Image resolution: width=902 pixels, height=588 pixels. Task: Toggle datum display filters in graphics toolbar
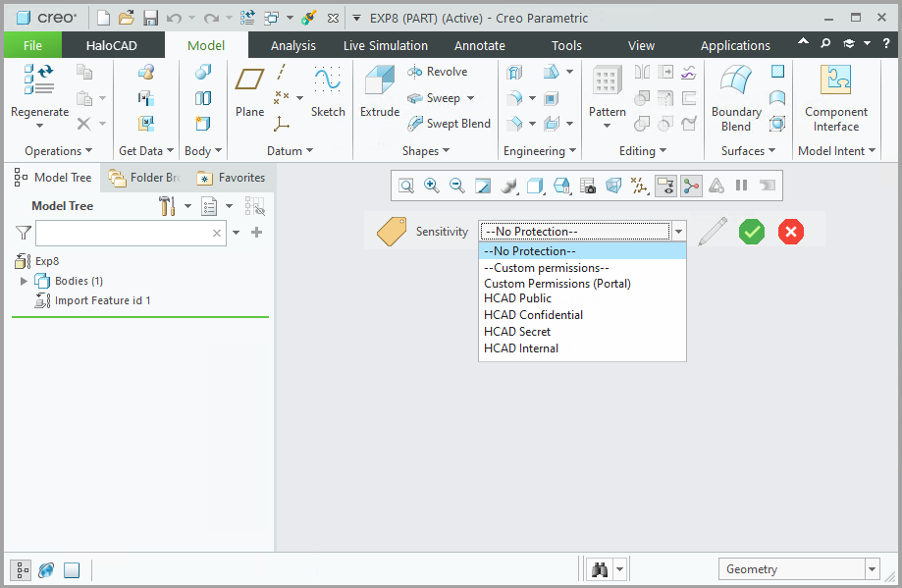coord(640,185)
